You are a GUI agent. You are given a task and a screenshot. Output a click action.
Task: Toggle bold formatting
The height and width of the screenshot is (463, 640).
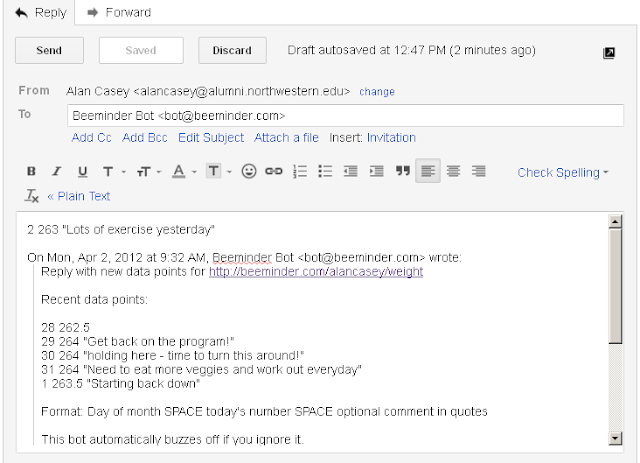[31, 172]
